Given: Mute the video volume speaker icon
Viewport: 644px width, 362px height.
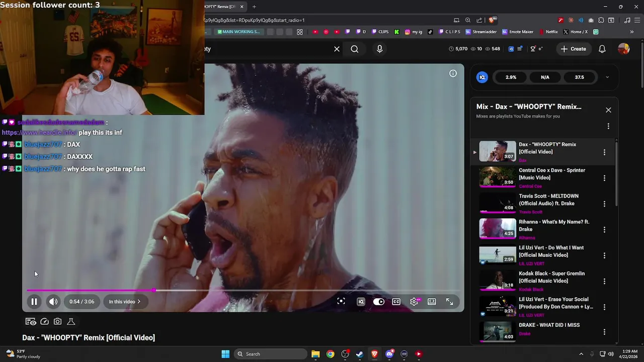Looking at the screenshot, I should click(x=53, y=302).
